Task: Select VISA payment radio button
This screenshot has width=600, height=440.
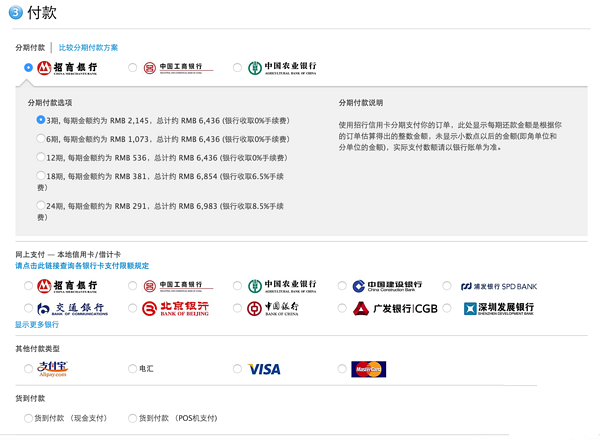Action: pos(237,369)
